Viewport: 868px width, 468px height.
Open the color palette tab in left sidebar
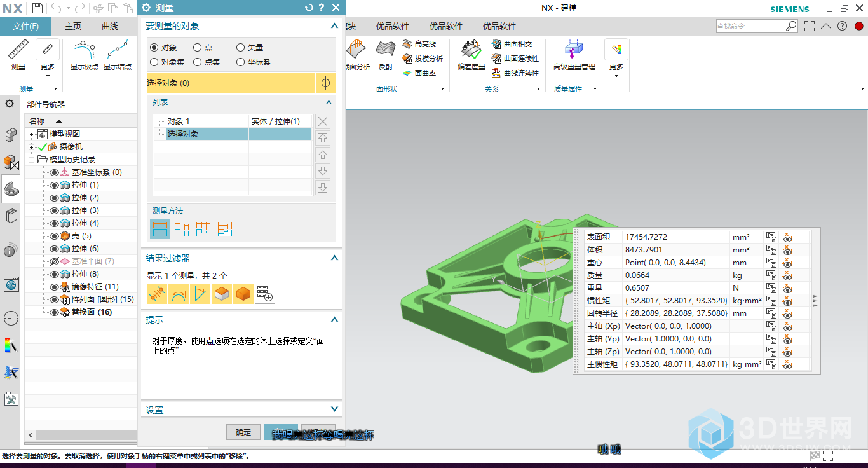click(11, 345)
